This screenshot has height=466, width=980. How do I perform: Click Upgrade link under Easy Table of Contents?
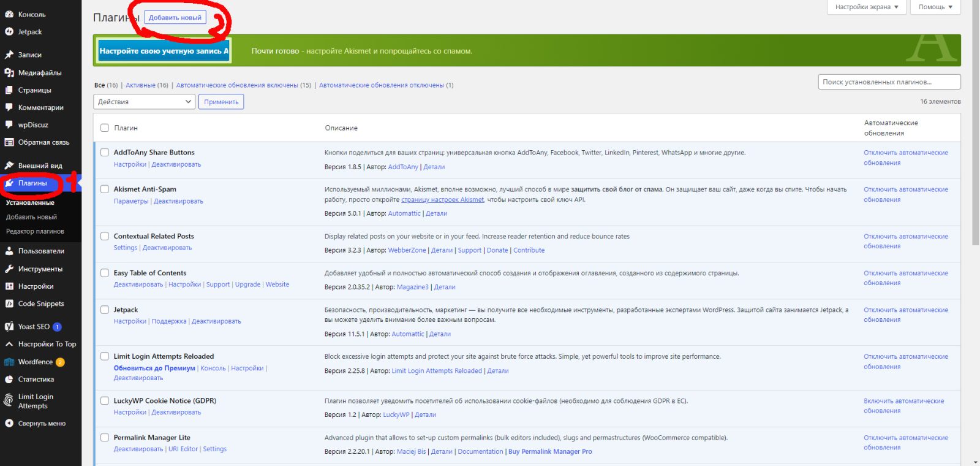[x=247, y=285]
